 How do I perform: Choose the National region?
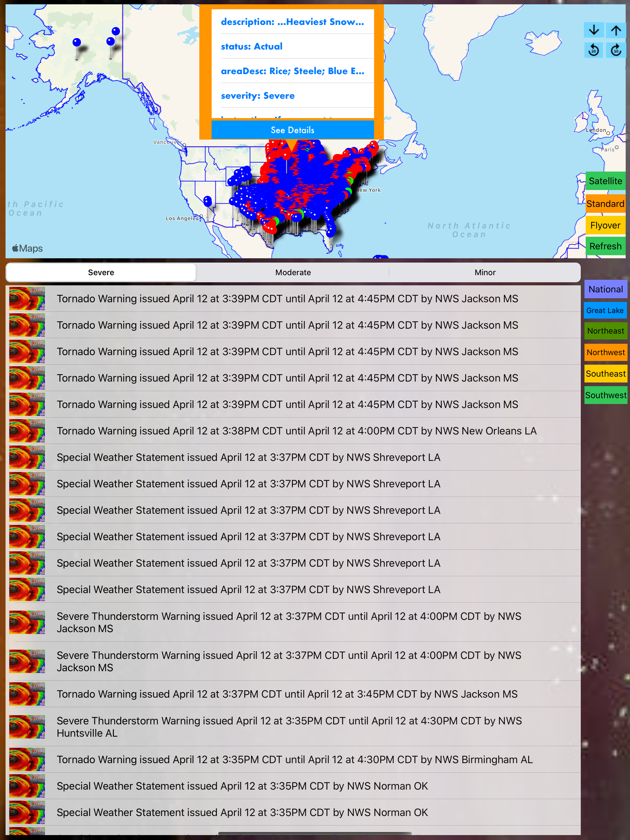[x=606, y=289]
